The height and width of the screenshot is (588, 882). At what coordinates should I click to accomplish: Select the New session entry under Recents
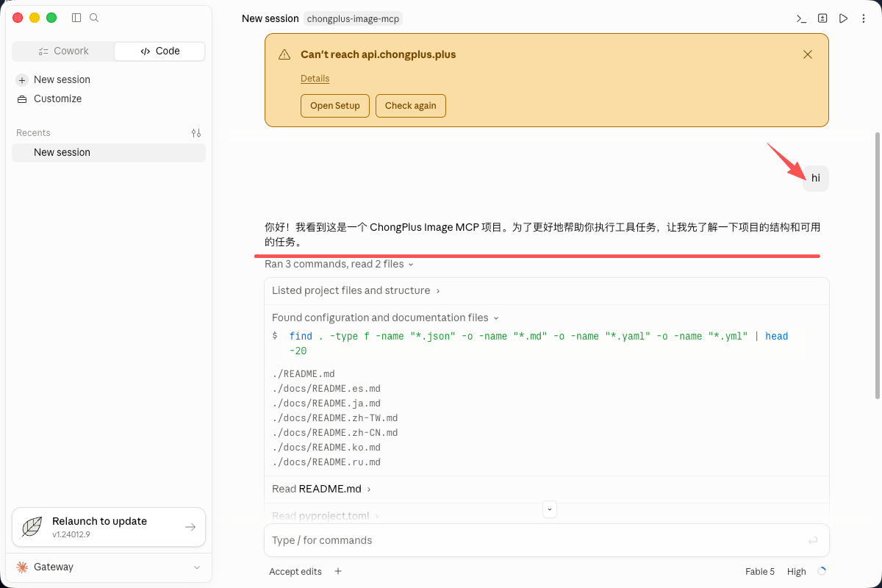tap(109, 152)
